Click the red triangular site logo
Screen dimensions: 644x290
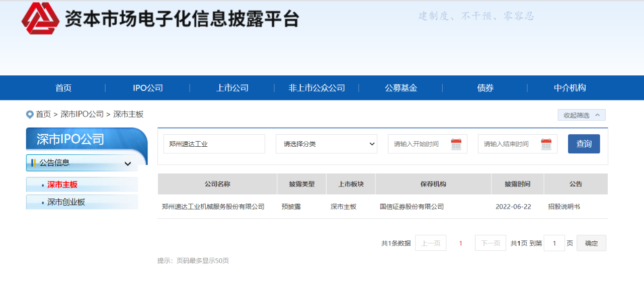[x=40, y=19]
